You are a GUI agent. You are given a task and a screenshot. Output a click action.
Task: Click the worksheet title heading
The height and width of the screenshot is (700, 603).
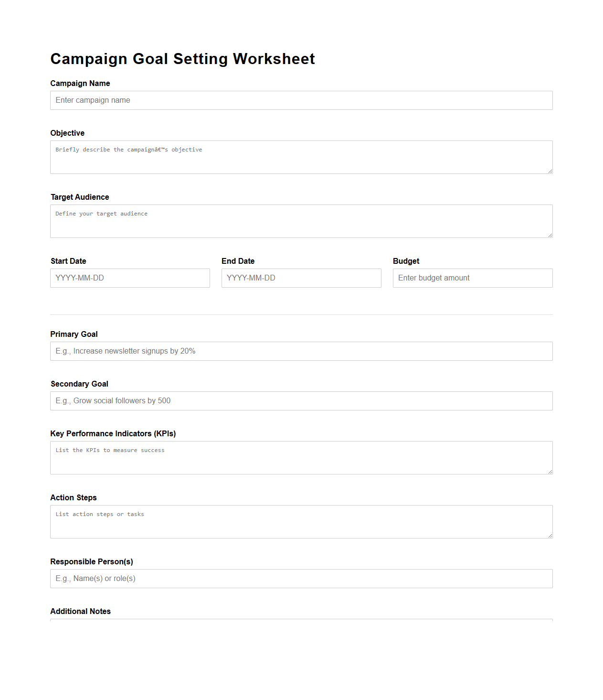pyautogui.click(x=182, y=58)
